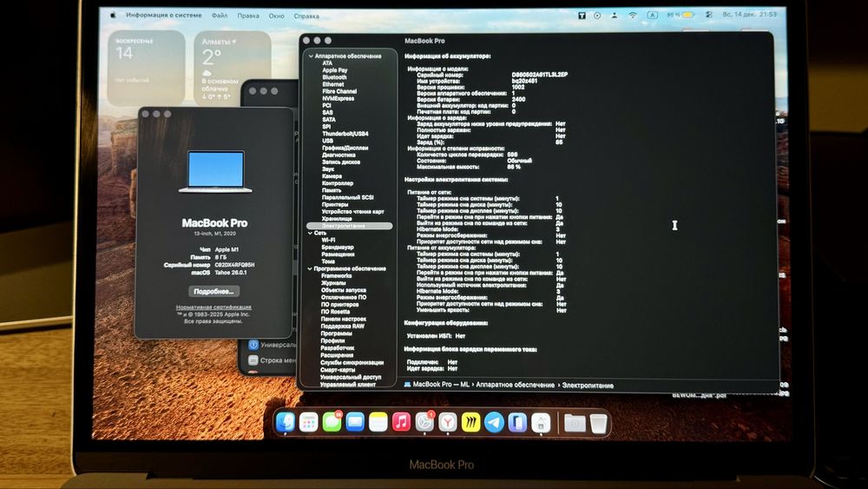
Task: Click the date and time clock
Action: 749,15
